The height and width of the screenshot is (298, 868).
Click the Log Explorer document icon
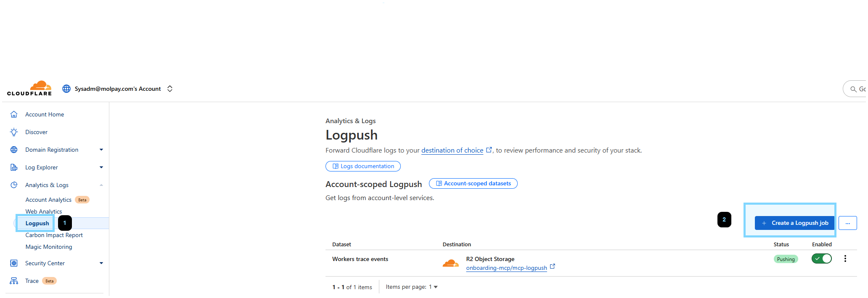(14, 167)
